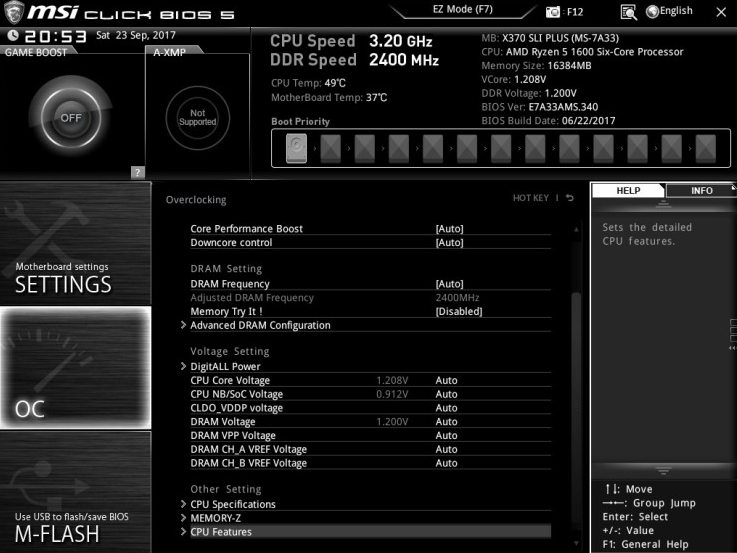Change language via the English globe icon
The width and height of the screenshot is (737, 553).
pyautogui.click(x=669, y=11)
